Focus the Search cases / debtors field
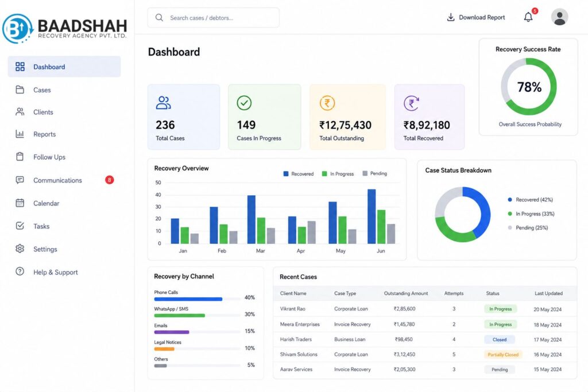Image resolution: width=588 pixels, height=392 pixels. tap(214, 18)
